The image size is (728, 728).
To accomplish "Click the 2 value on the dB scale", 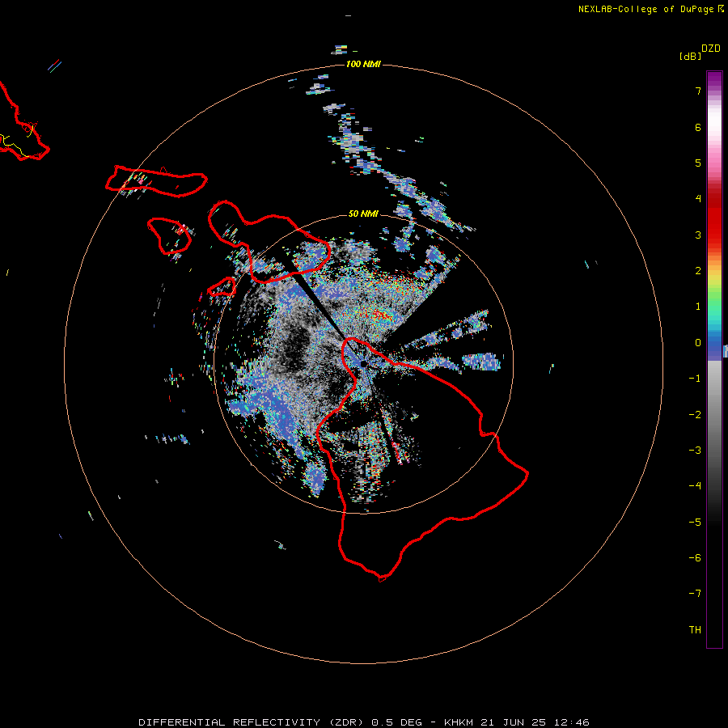I will (x=698, y=271).
